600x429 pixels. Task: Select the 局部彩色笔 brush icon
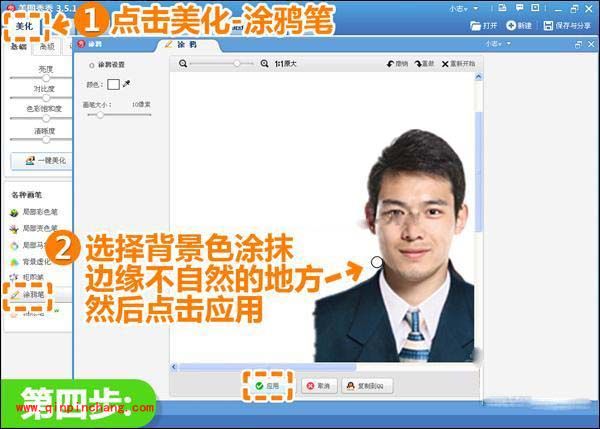point(14,212)
